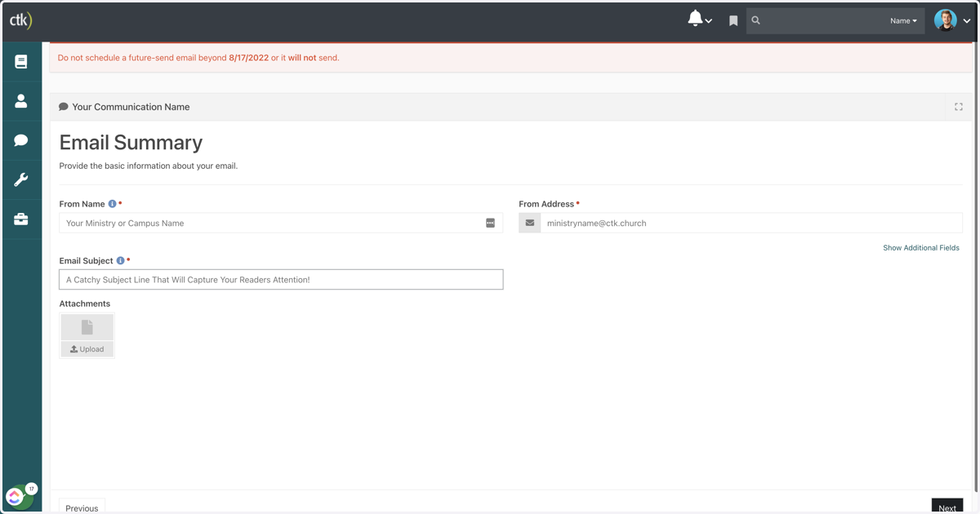The image size is (980, 514).
Task: Open the wrench sidebar icon
Action: point(21,179)
